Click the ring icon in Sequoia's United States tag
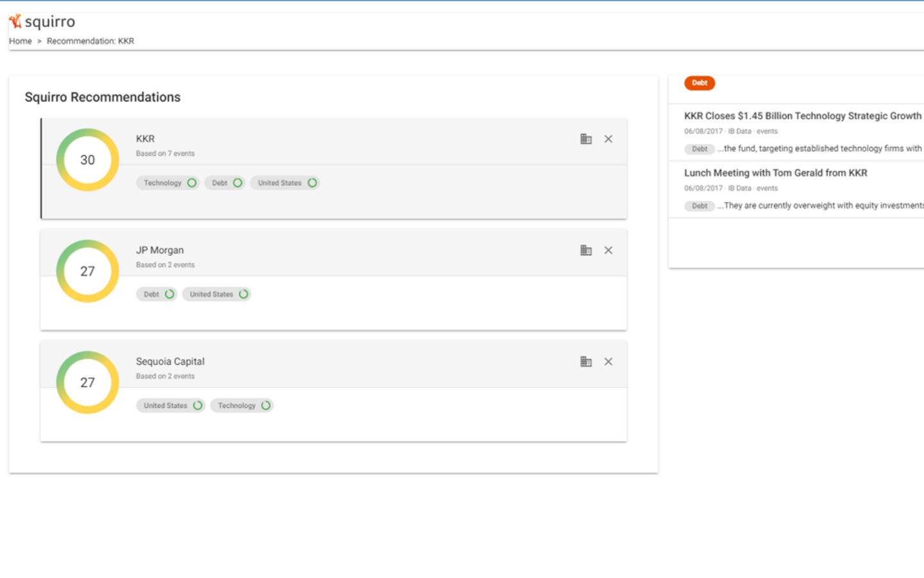 click(198, 405)
